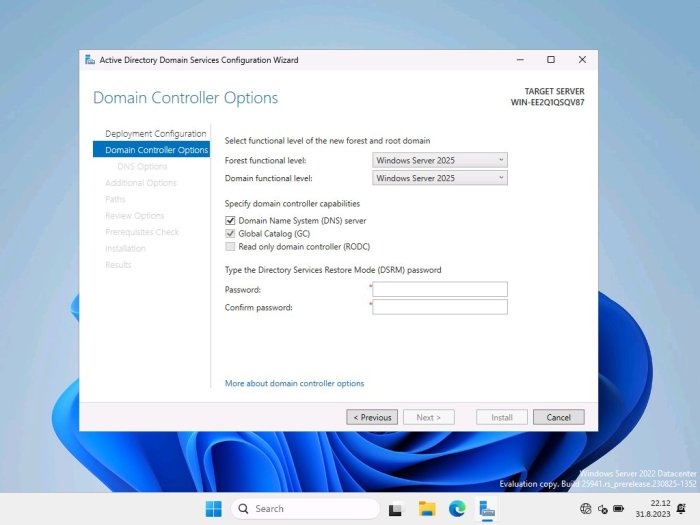Click the wizard icon in the title bar
Viewport: 700px width, 525px height.
tap(90, 60)
